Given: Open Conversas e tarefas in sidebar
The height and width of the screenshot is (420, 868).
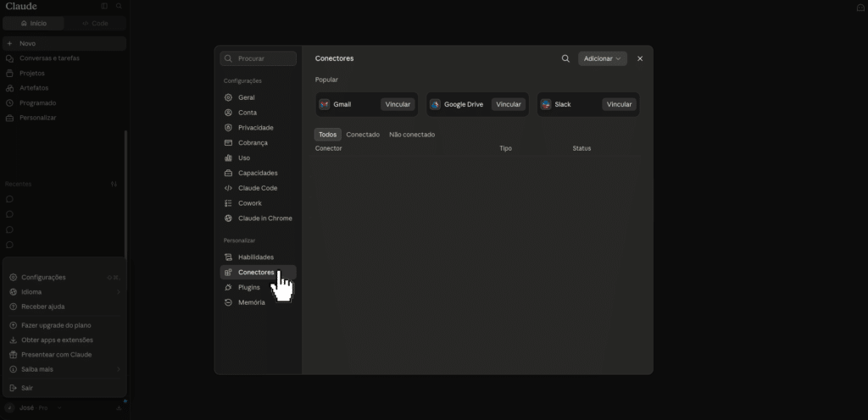Looking at the screenshot, I should point(64,58).
